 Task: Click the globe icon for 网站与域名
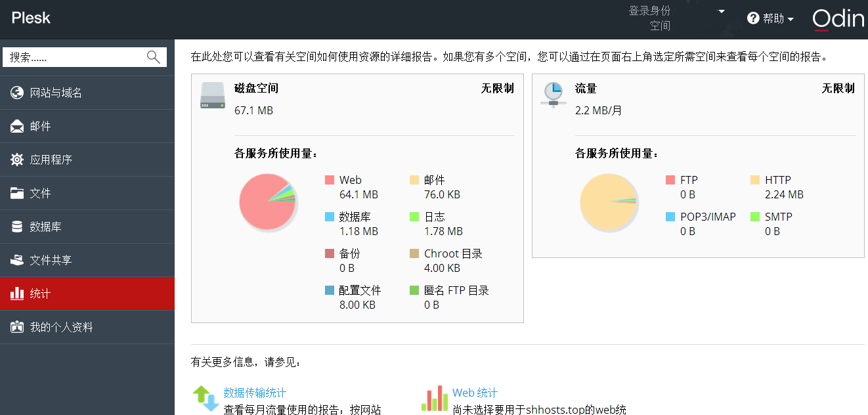17,93
